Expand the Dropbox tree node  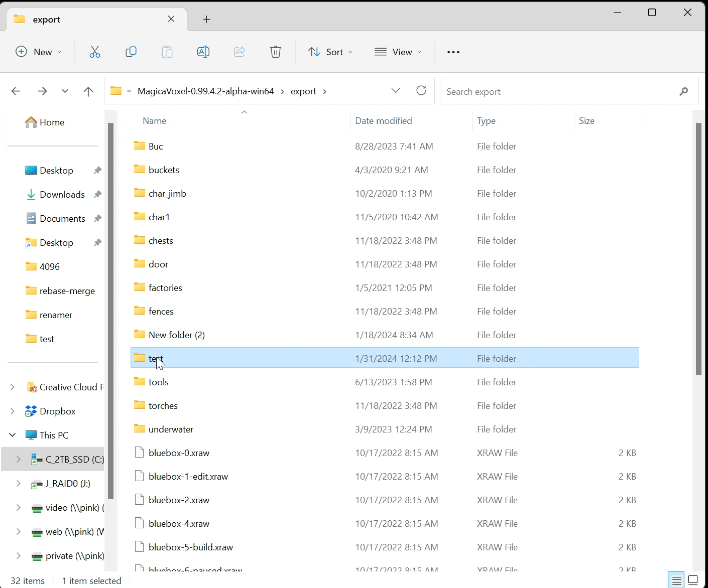13,411
